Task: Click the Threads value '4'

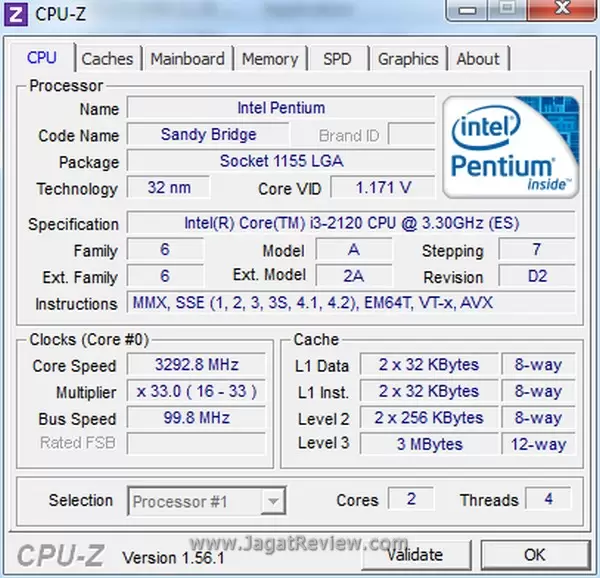Action: click(548, 499)
